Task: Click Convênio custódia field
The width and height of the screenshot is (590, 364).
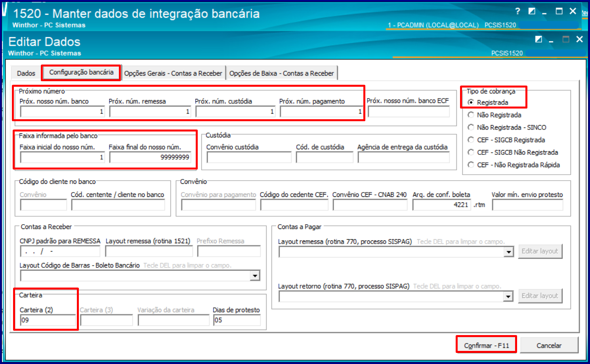Action: pos(249,157)
